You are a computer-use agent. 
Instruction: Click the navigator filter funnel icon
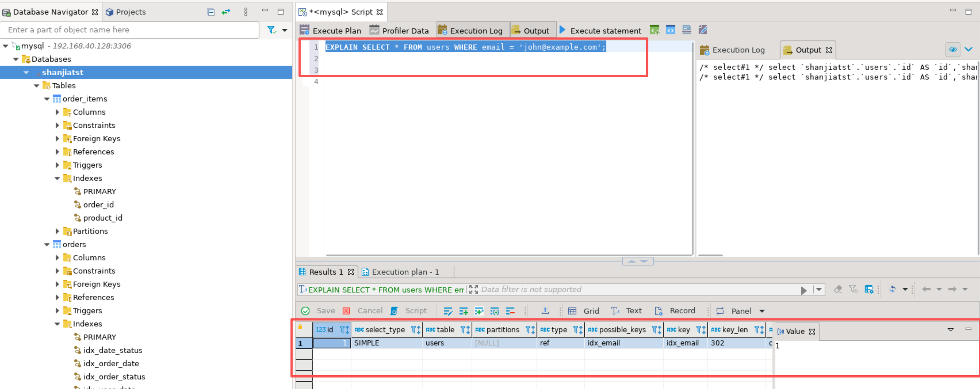(x=271, y=30)
